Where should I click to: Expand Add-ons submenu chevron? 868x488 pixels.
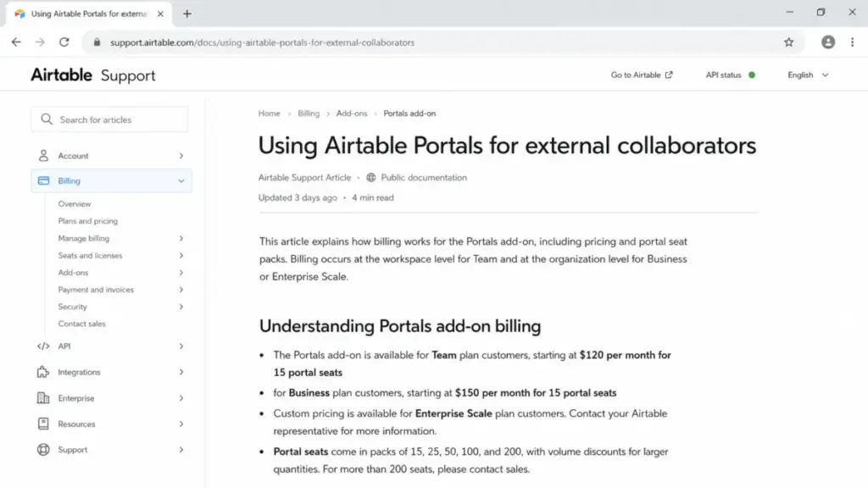[x=181, y=272]
